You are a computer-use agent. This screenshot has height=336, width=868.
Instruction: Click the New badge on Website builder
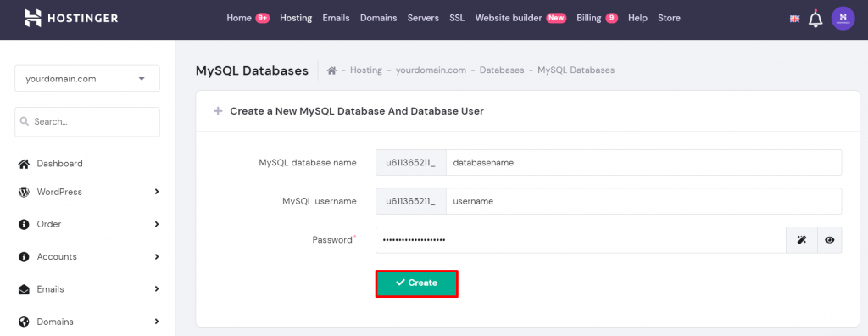click(556, 19)
